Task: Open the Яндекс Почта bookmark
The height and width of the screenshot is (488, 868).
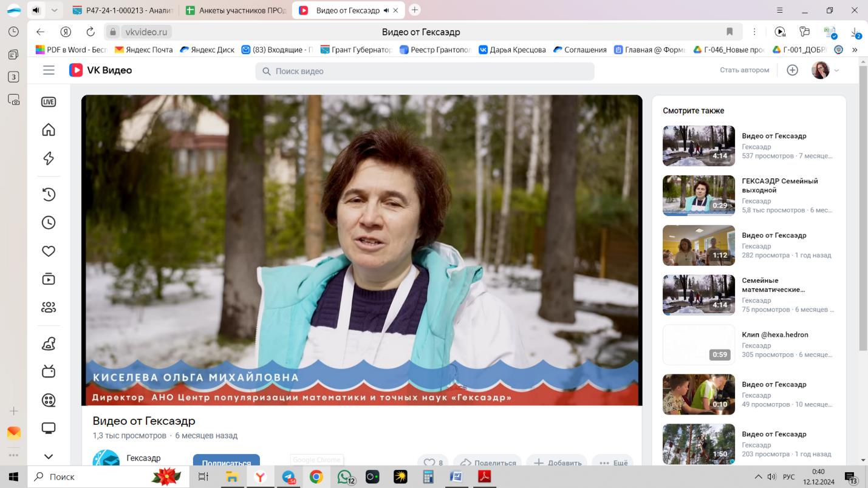Action: tap(144, 50)
